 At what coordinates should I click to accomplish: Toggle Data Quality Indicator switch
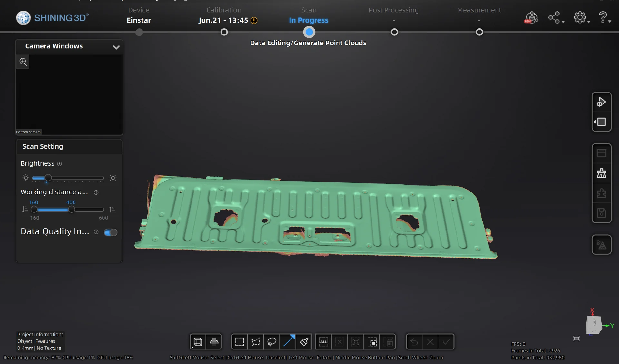pyautogui.click(x=111, y=232)
